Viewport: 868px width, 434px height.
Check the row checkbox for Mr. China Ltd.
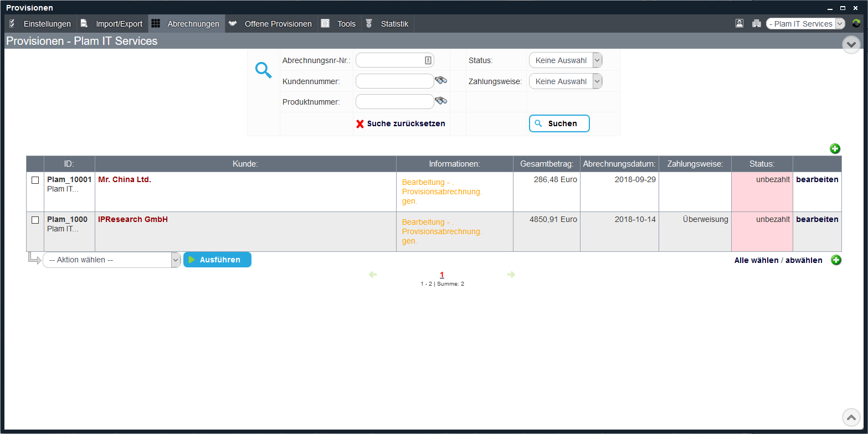[x=35, y=179]
